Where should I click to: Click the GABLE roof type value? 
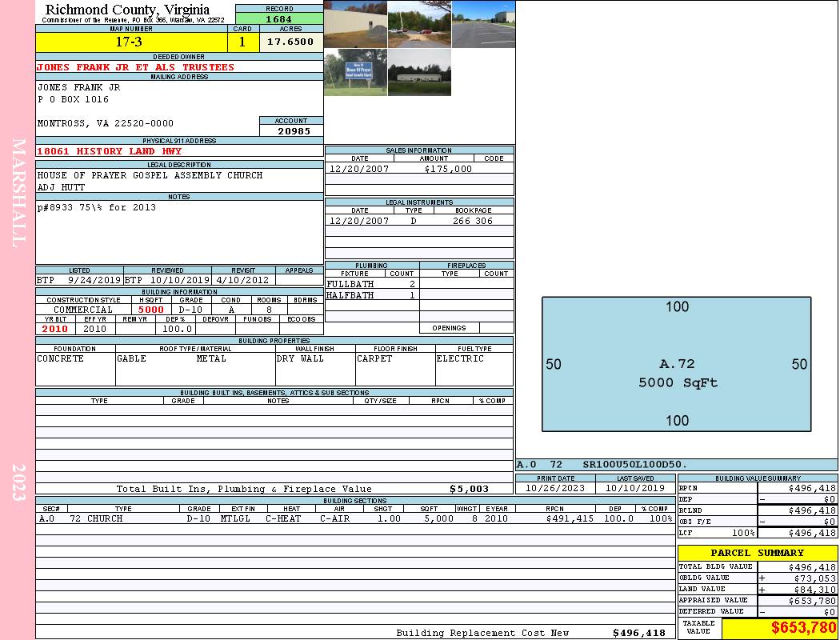click(131, 359)
